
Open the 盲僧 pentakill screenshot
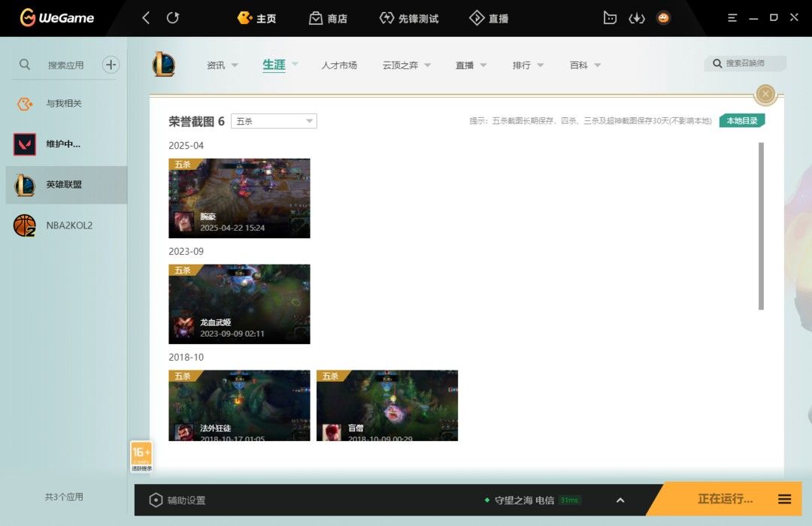point(387,405)
